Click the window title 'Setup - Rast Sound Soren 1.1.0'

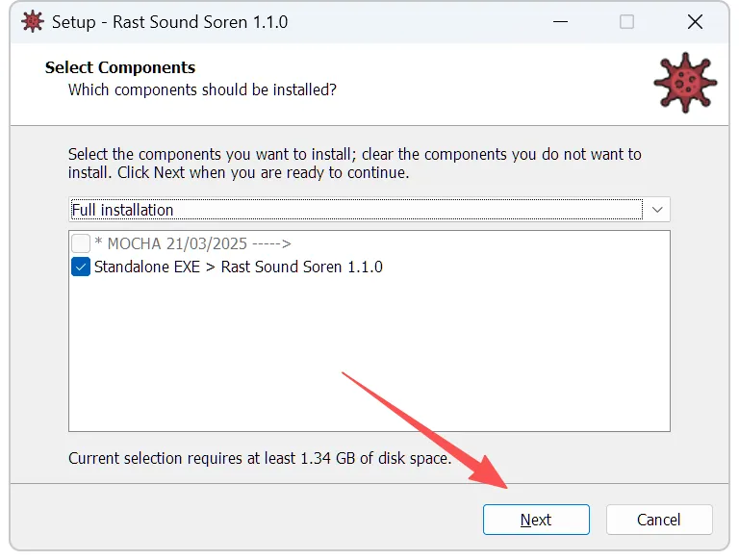[169, 21]
